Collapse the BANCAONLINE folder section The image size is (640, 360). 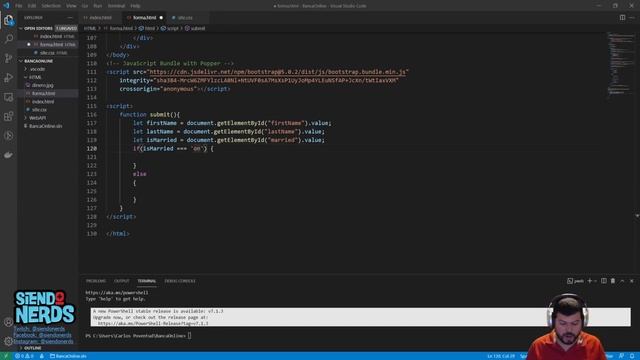[x=38, y=61]
